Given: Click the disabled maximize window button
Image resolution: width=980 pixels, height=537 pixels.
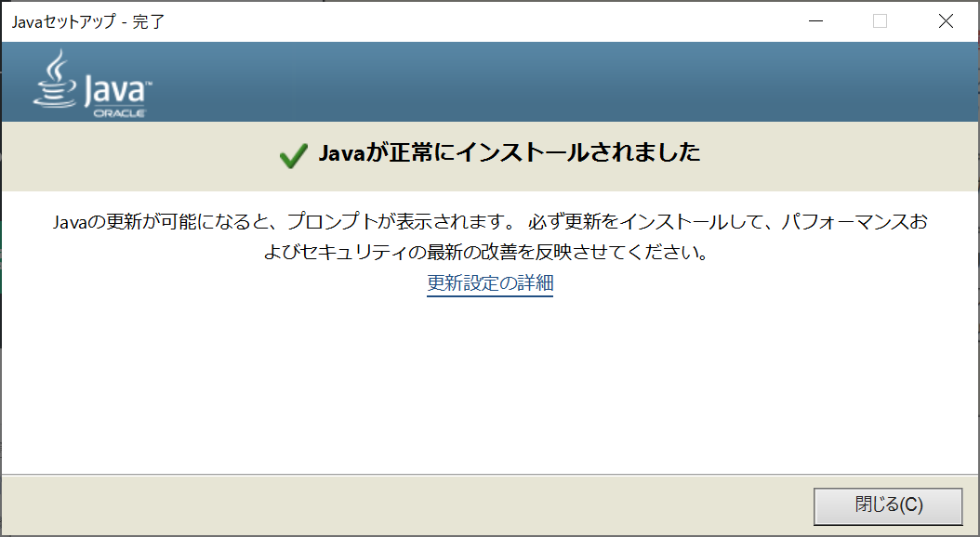Looking at the screenshot, I should (x=880, y=21).
